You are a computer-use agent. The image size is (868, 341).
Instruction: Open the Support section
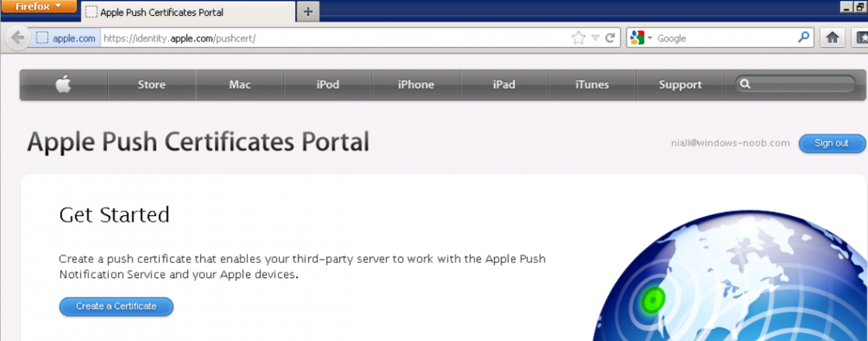[x=680, y=85]
